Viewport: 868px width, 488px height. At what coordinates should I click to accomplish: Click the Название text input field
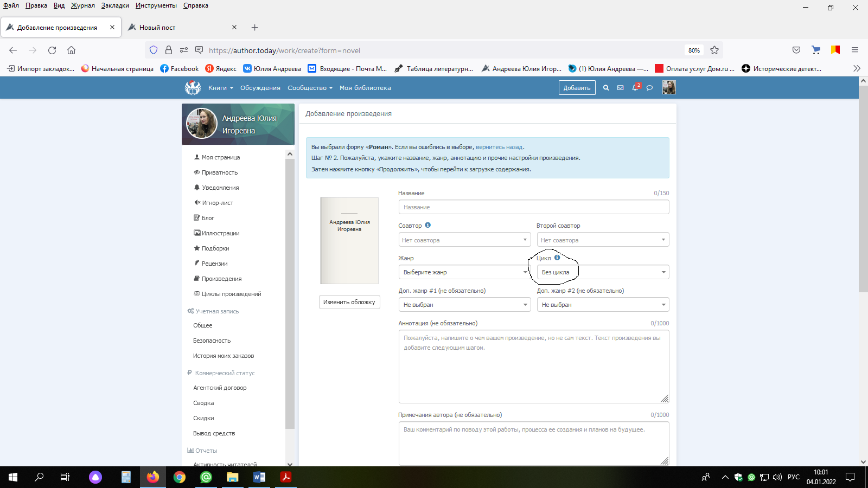533,207
